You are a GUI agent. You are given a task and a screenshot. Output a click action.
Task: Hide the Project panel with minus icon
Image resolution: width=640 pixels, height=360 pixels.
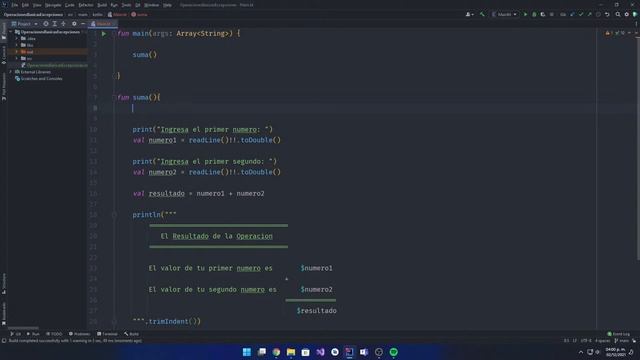pyautogui.click(x=82, y=24)
